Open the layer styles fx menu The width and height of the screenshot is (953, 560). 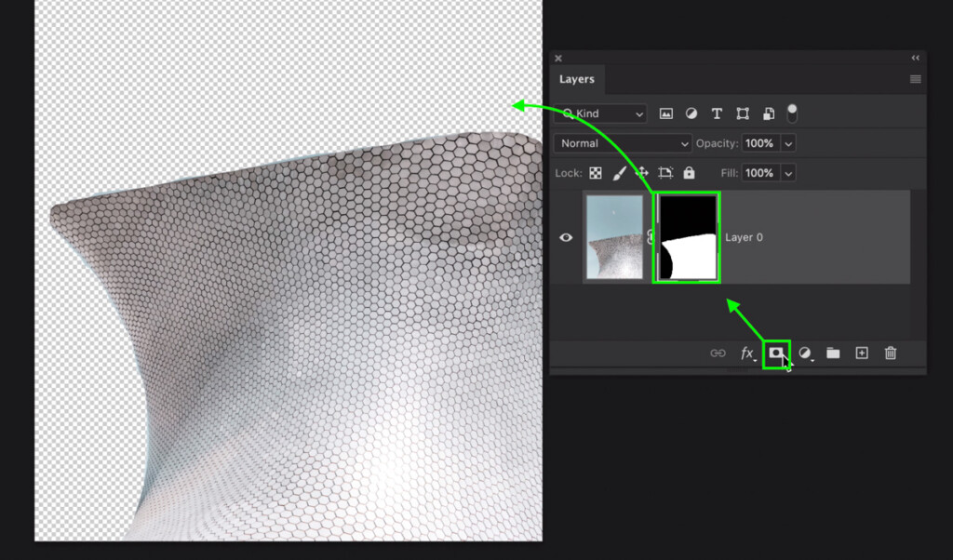747,353
